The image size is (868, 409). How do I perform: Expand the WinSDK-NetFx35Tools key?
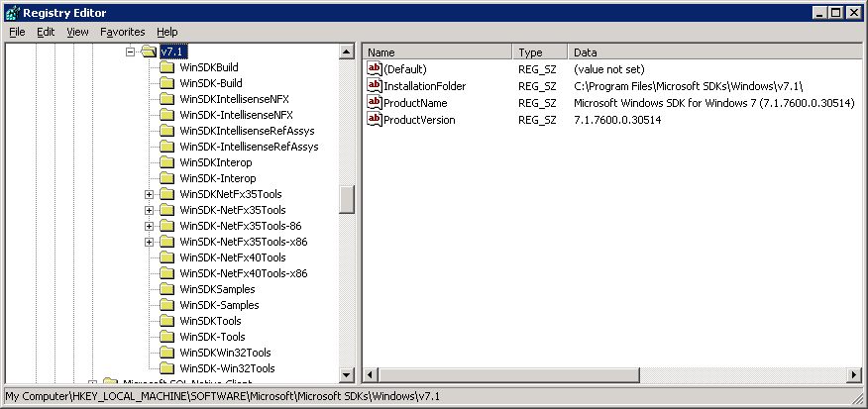[x=149, y=210]
